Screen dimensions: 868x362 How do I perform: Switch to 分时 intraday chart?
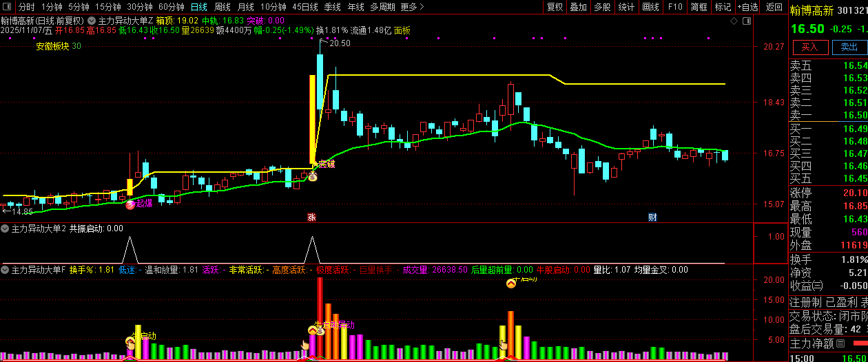[26, 7]
